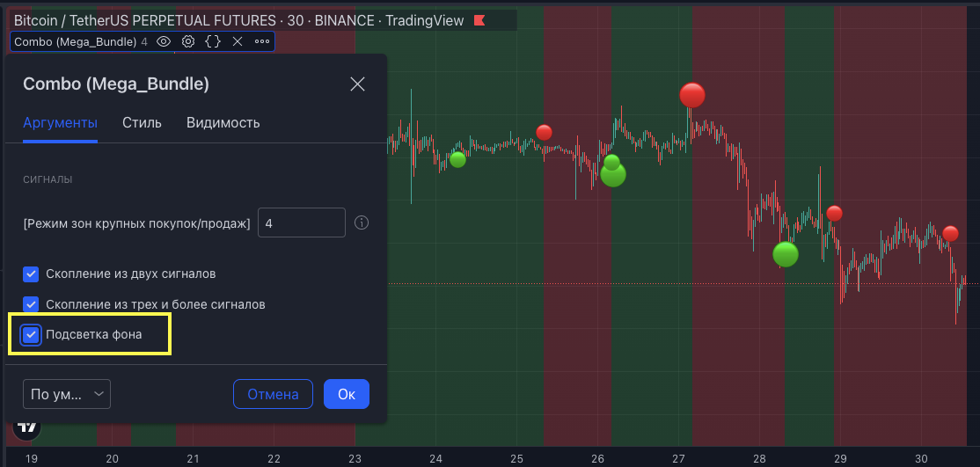980x467 pixels.
Task: Click the СИГНАЛЫ section heading
Action: [x=48, y=180]
